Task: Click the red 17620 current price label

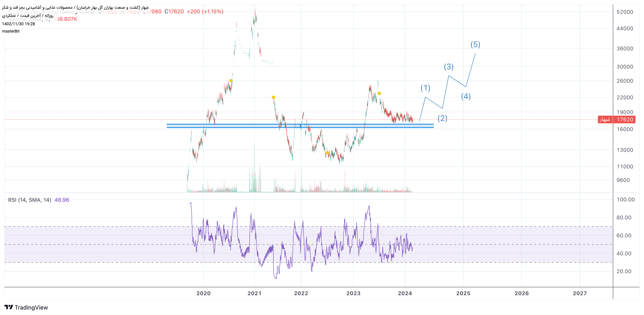Action: pos(625,119)
